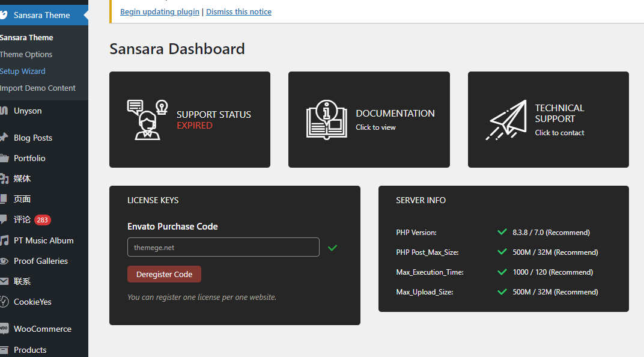Open Theme Options submenu item
The width and height of the screenshot is (644, 357).
click(26, 54)
